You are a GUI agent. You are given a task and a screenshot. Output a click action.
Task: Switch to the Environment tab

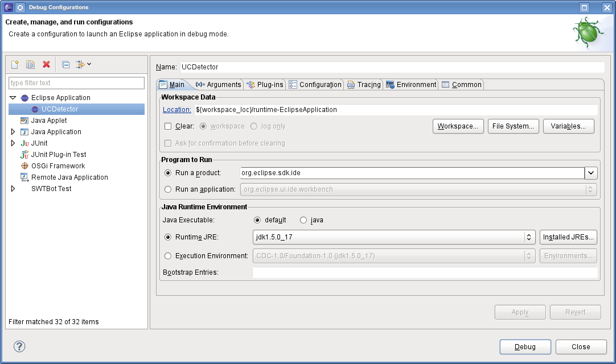411,85
